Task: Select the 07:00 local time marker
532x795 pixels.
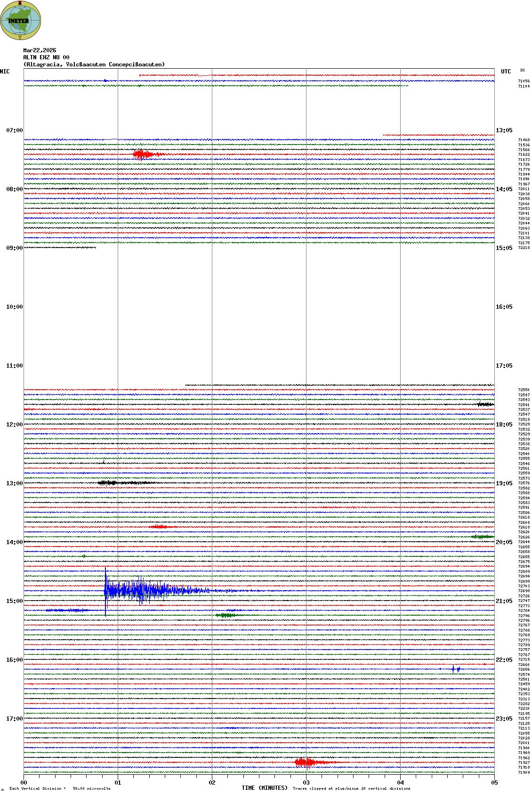Action: click(x=14, y=130)
